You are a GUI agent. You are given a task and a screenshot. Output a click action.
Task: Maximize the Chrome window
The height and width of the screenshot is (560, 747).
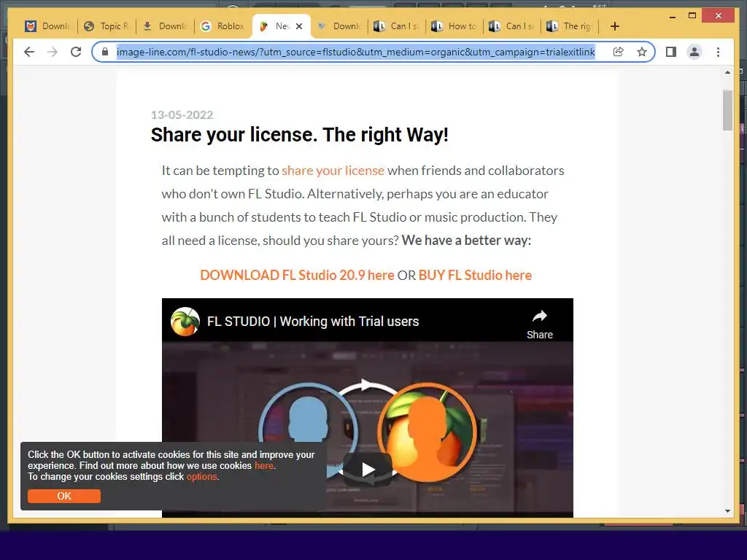(x=692, y=16)
